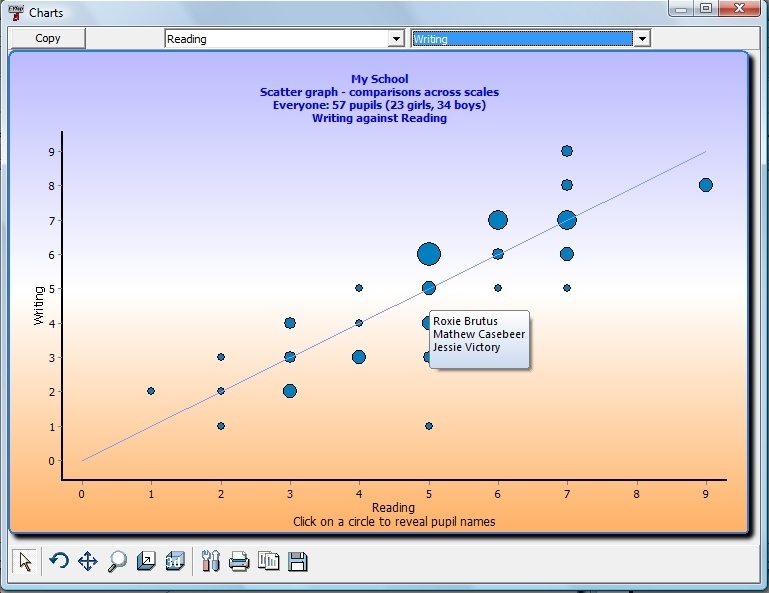
Task: Click the Charts window title bar icon
Action: pos(16,12)
